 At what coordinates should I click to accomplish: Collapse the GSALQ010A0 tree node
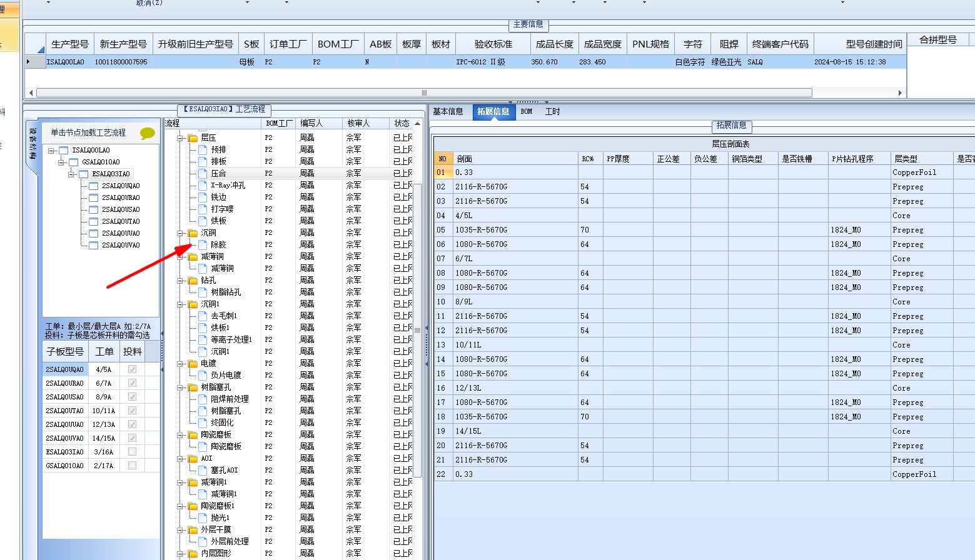click(x=62, y=162)
